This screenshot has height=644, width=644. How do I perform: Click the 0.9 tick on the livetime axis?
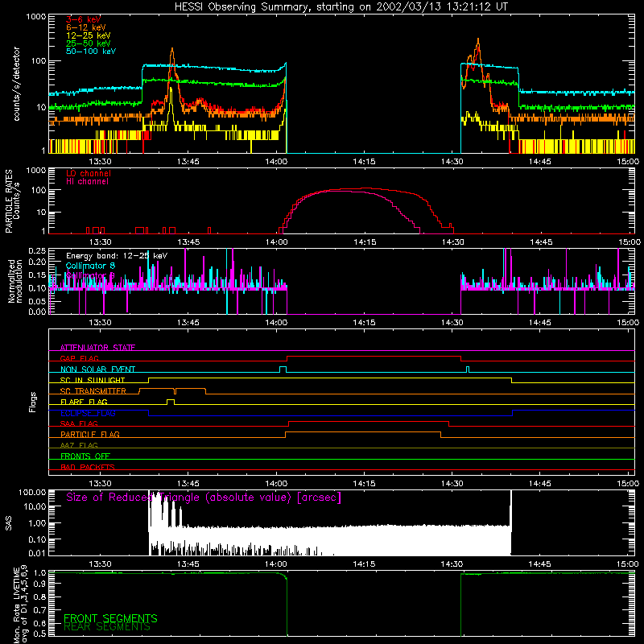click(39, 582)
